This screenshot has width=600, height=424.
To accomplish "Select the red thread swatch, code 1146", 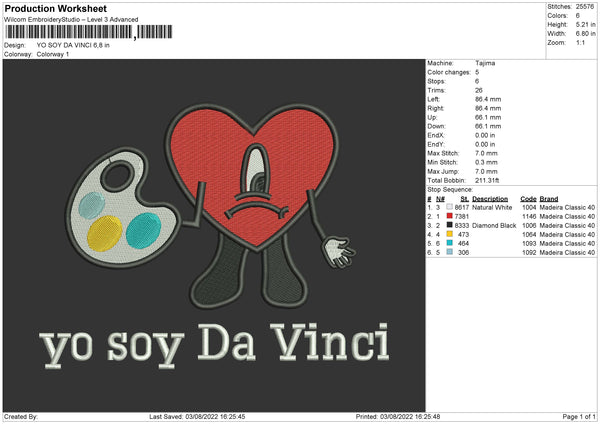I will pos(450,216).
